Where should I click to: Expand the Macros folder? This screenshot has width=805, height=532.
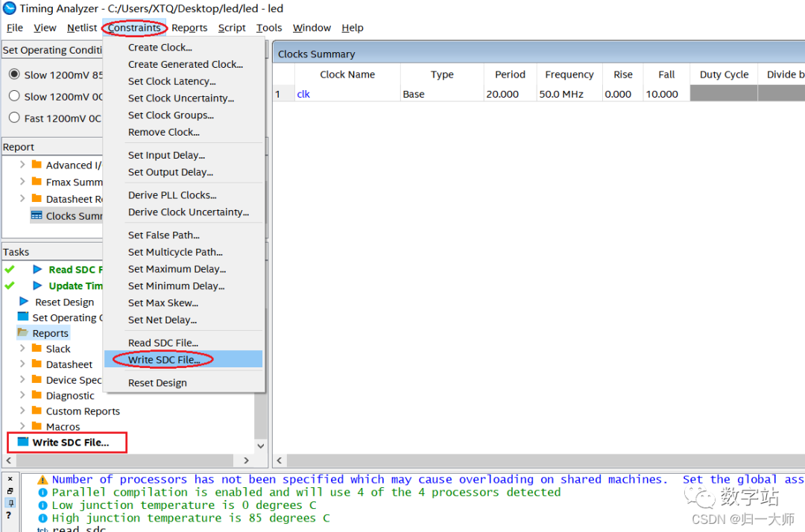click(x=22, y=425)
